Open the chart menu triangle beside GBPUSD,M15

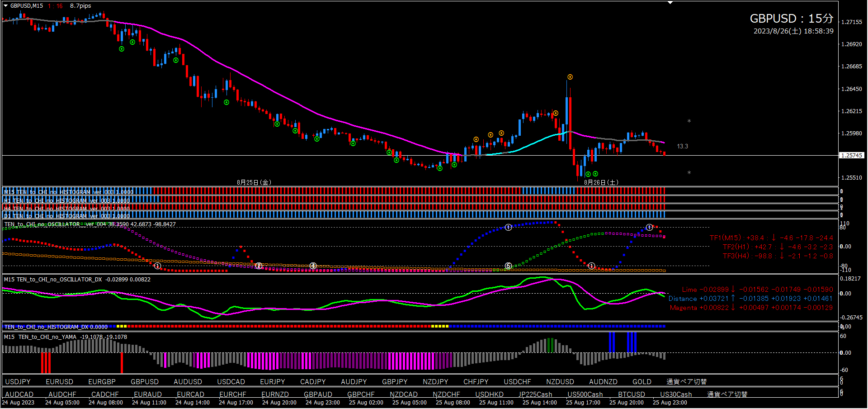[6, 6]
